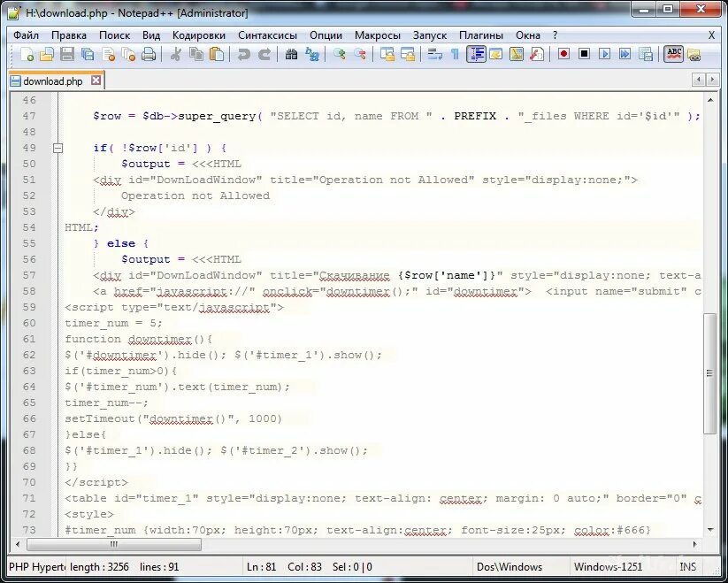Open the Запуск menu

(430, 35)
